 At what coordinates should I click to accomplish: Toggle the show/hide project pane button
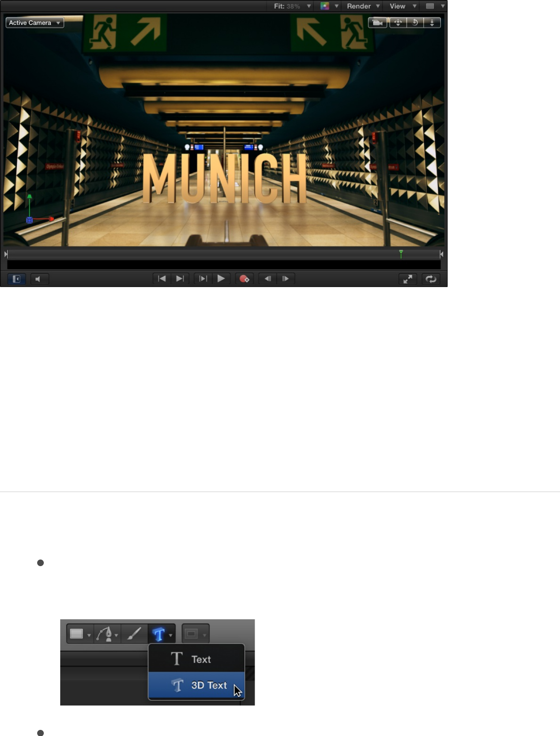[x=16, y=279]
